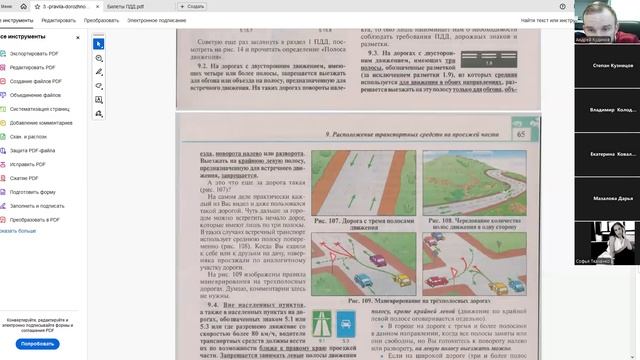Open Заполнить и подписать tool
Screen dimensions: 640x360
37,206
